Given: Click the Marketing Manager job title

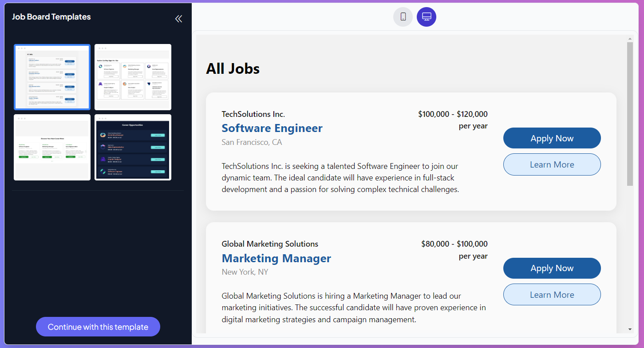Looking at the screenshot, I should pos(276,258).
